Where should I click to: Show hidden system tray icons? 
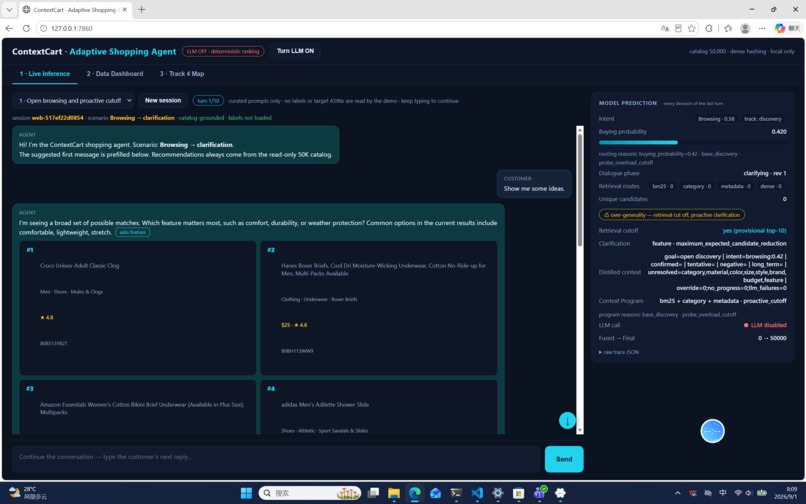click(x=677, y=493)
